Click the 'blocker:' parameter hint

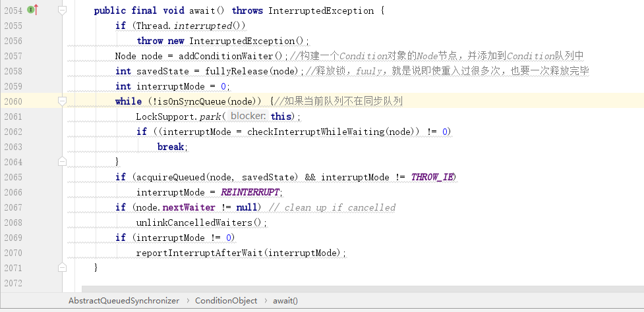pyautogui.click(x=247, y=117)
